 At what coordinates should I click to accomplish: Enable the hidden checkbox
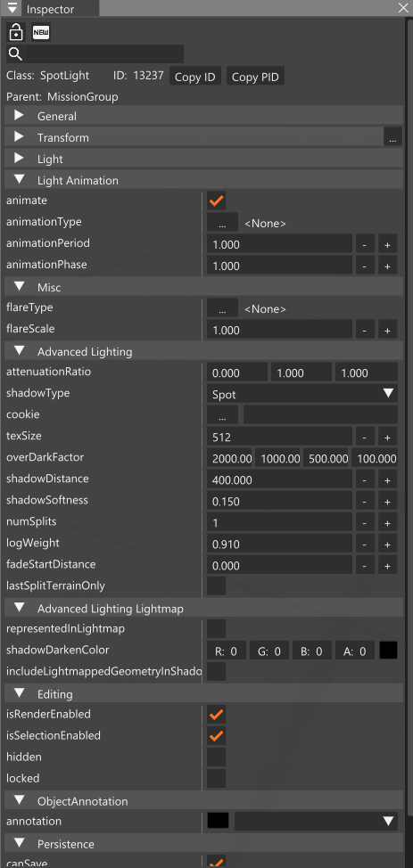click(x=216, y=757)
